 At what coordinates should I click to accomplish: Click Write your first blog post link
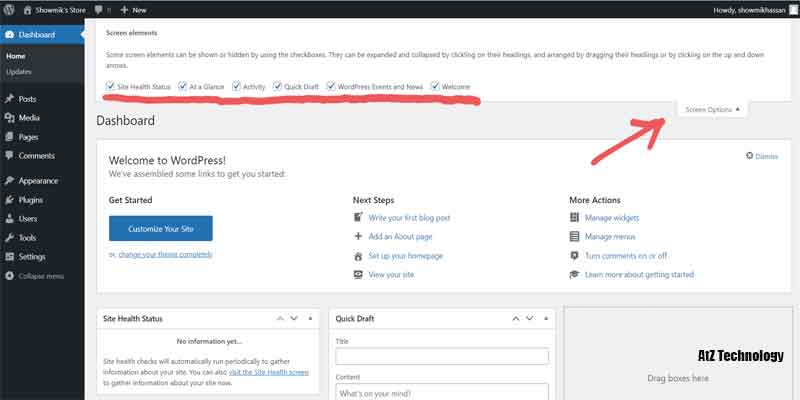point(409,217)
